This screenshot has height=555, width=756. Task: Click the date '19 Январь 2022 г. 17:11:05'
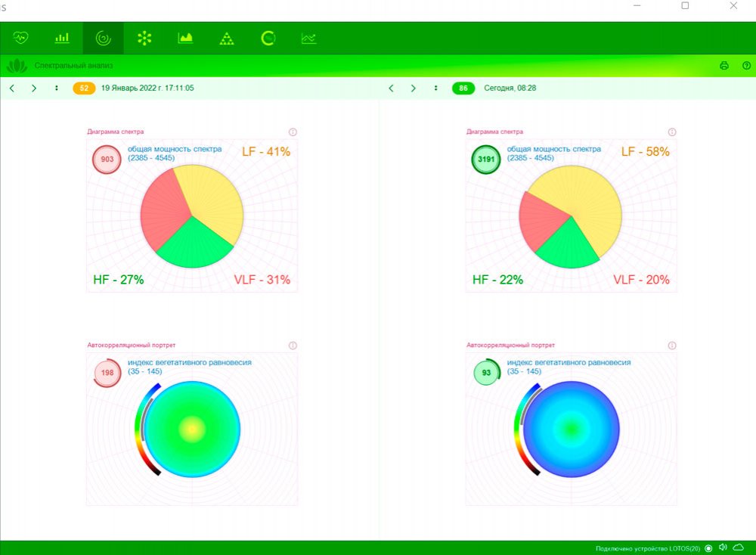[147, 88]
